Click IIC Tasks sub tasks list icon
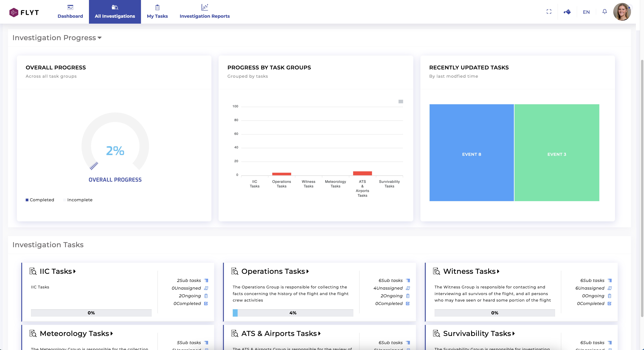This screenshot has width=644, height=350. pos(206,281)
